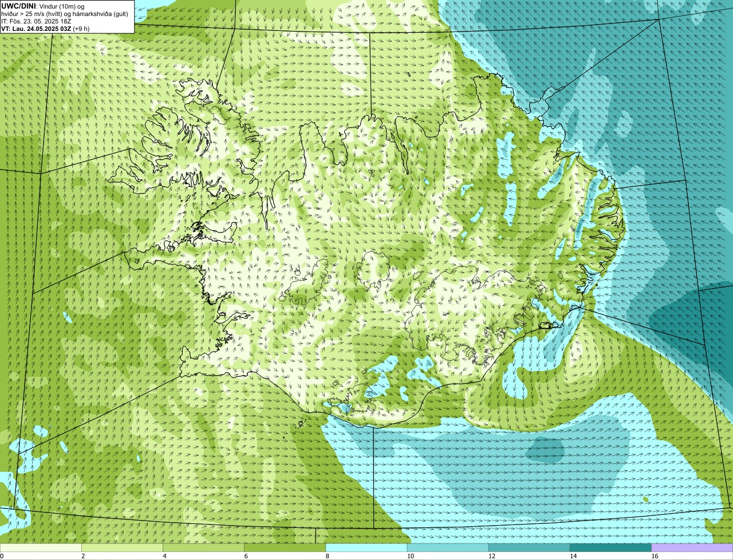
Task: Click the lavender above-16 m/s legend swatch
Action: [x=692, y=548]
